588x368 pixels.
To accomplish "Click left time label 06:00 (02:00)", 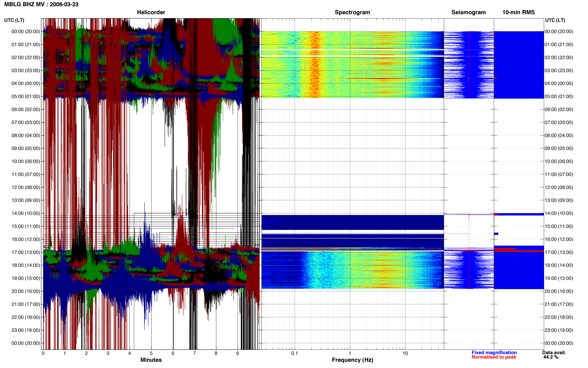I will point(26,109).
